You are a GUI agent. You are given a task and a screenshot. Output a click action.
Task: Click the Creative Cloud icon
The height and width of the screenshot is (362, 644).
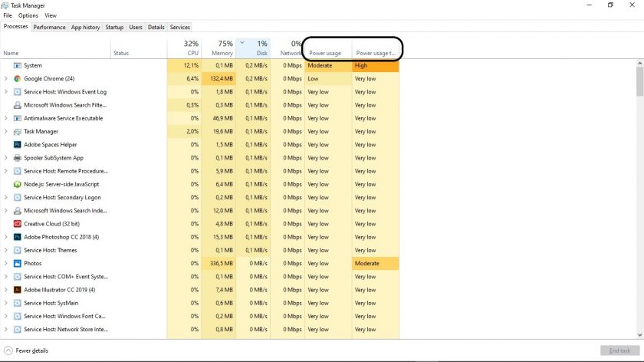[17, 224]
